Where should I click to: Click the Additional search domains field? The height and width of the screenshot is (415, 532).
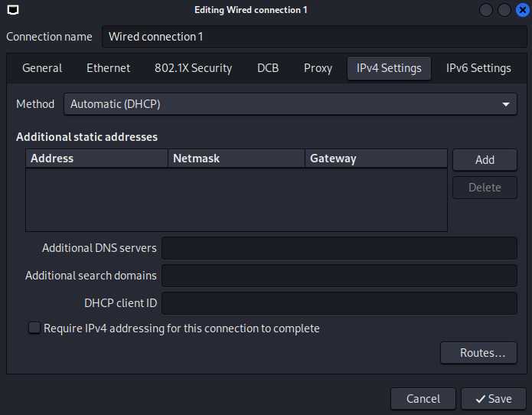[339, 276]
